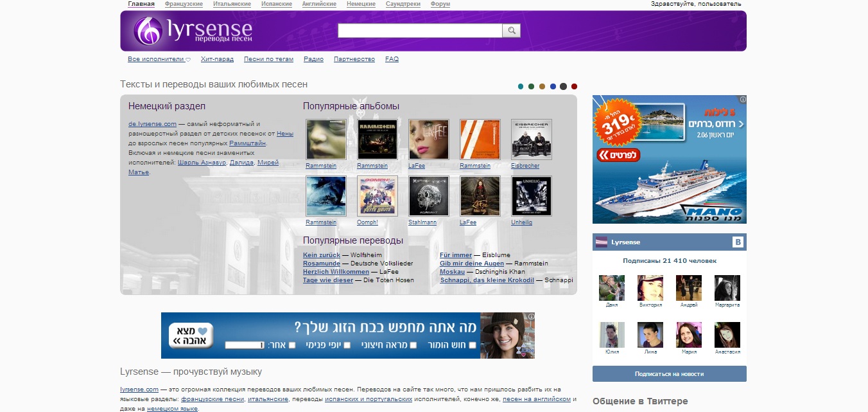868x412 pixels.
Task: Open the FAQ menu link
Action: click(392, 59)
